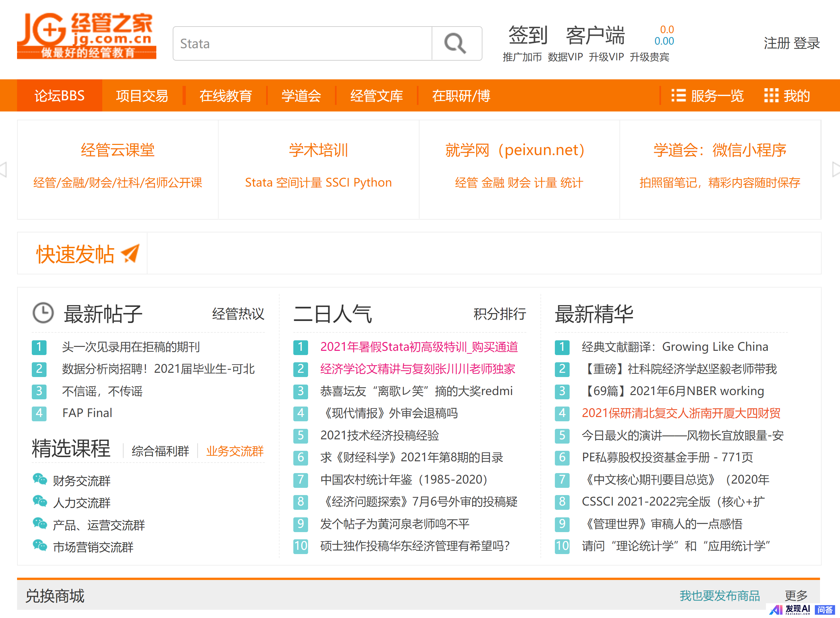Viewport: 840px width, 618px height.
Task: Click the 签到 check-in link
Action: tap(528, 35)
